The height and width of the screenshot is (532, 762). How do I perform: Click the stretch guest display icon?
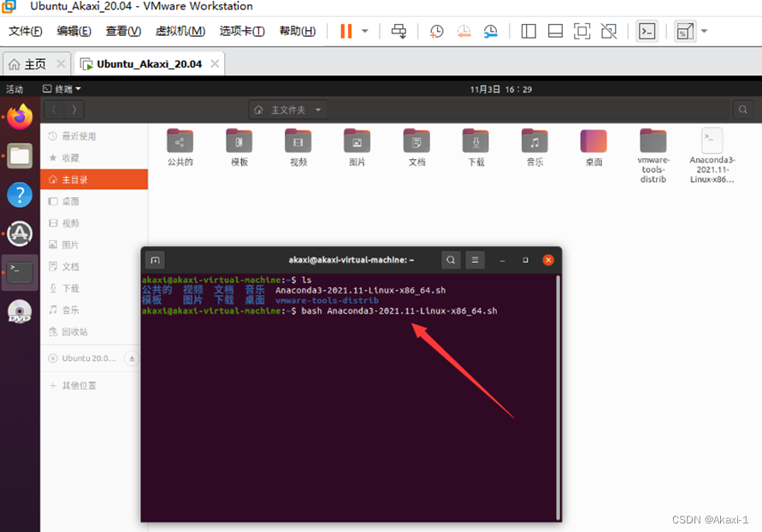coord(685,32)
